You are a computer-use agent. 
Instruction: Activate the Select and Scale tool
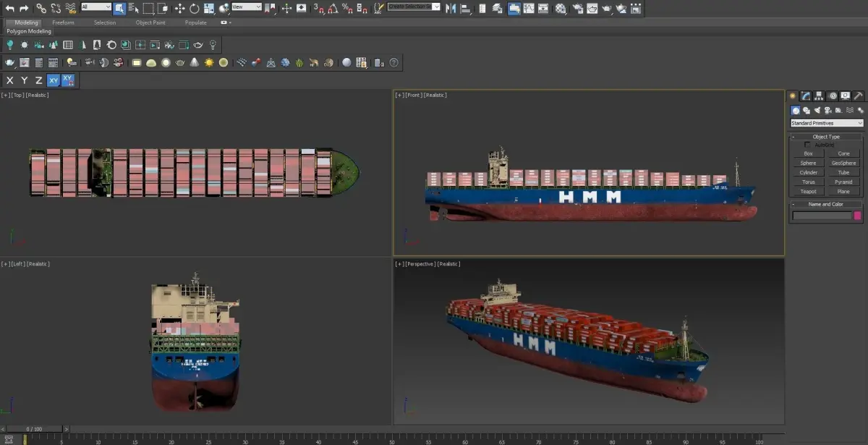pyautogui.click(x=209, y=8)
